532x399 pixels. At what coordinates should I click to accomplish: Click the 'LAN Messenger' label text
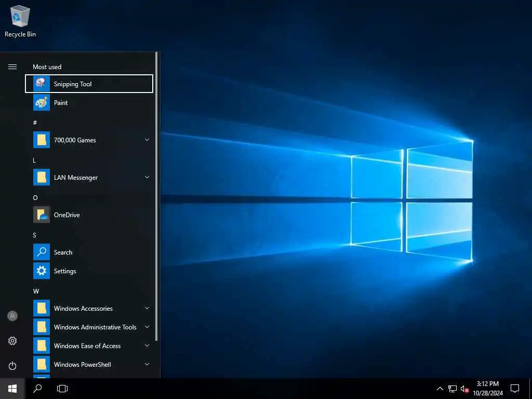click(76, 178)
